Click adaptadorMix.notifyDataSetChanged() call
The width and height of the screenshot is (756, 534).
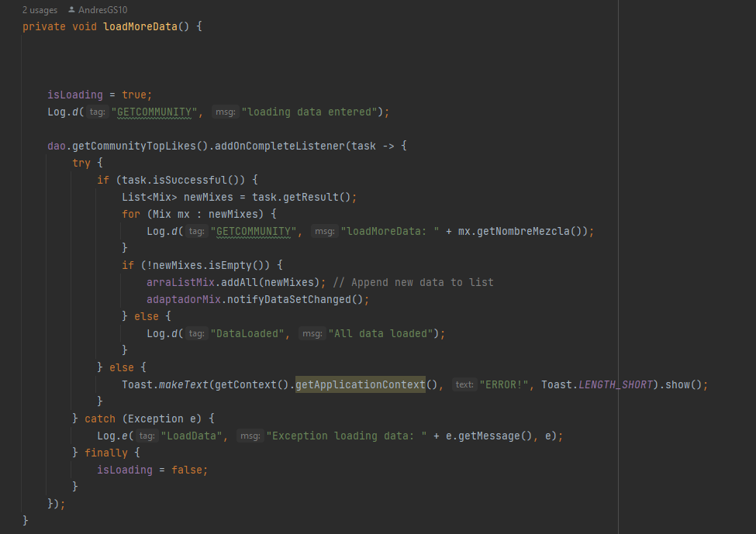point(254,300)
